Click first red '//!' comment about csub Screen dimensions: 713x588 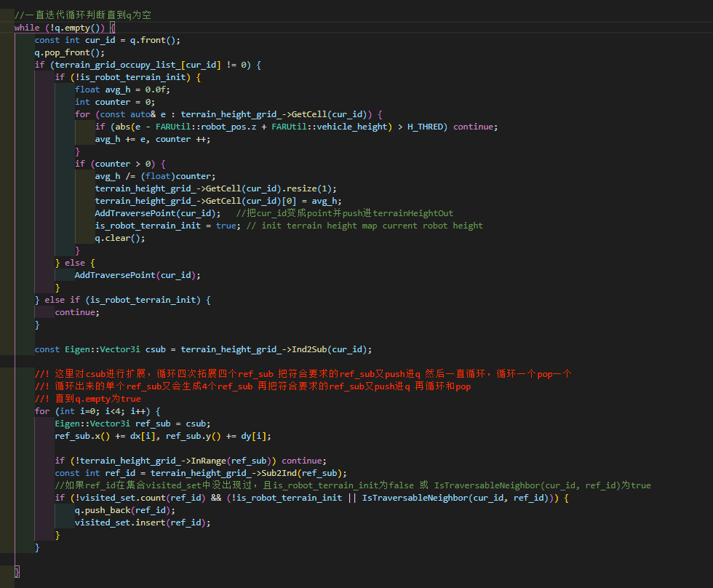click(x=303, y=374)
